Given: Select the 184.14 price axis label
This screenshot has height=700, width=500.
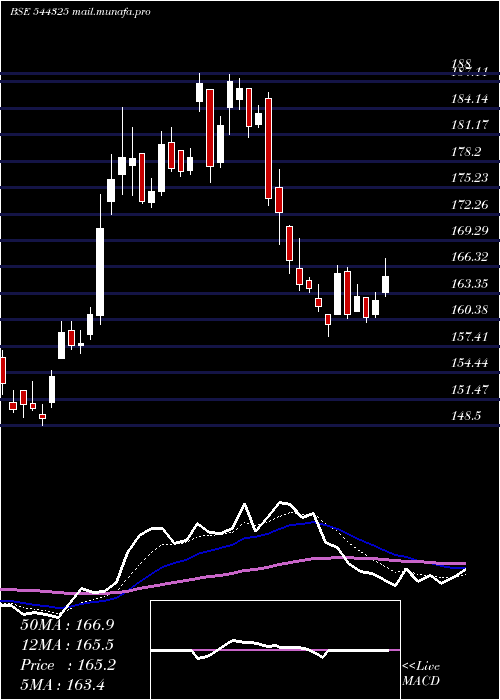Looking at the screenshot, I should point(470,99).
